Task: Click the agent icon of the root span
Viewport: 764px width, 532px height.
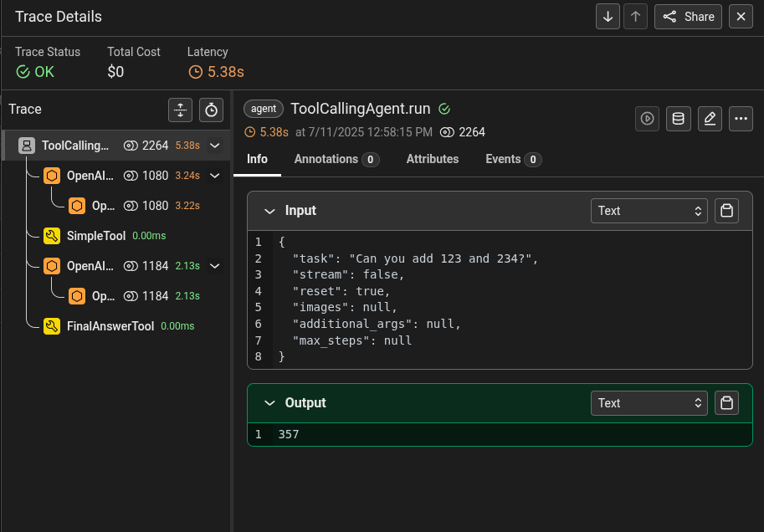Action: point(27,146)
